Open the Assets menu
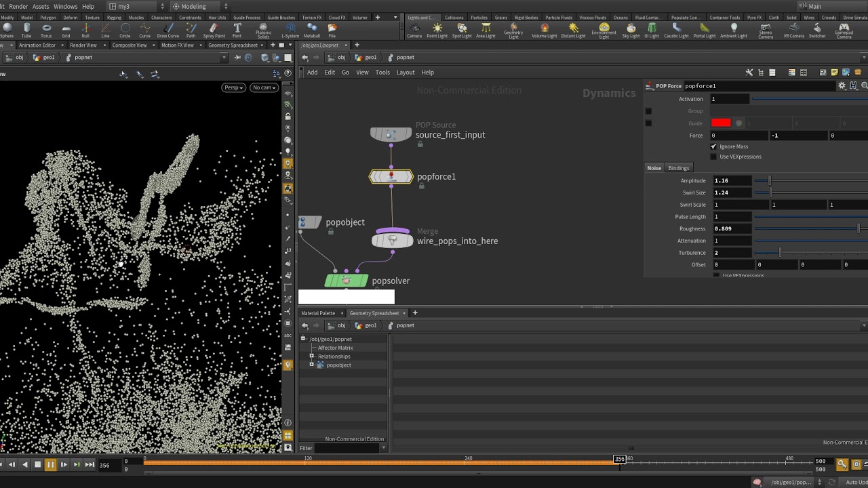 click(x=41, y=6)
